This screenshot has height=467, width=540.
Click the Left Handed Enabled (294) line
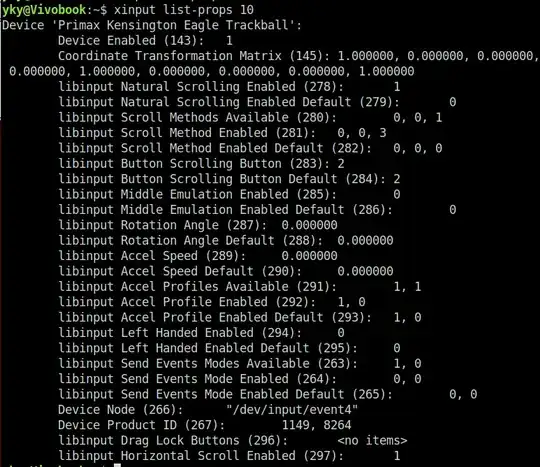coord(201,333)
